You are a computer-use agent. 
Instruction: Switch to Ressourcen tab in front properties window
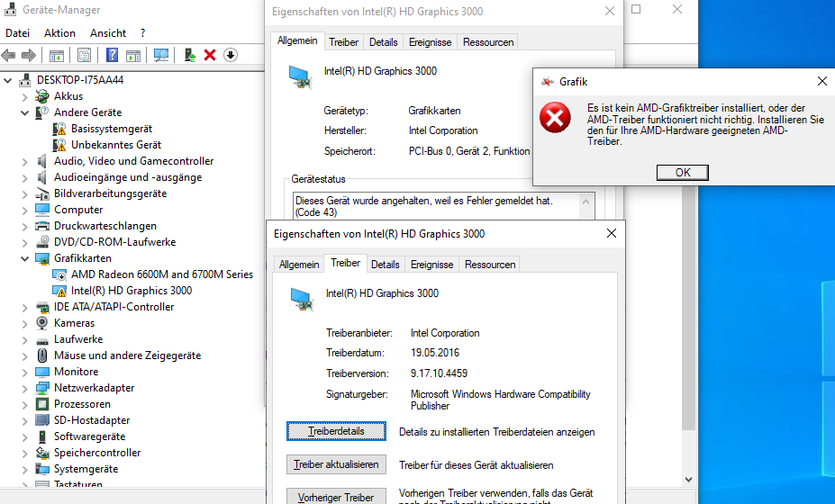(490, 265)
